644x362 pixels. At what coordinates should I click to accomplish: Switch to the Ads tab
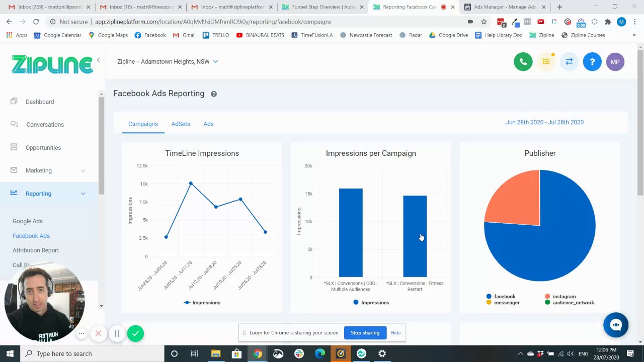[x=208, y=124]
